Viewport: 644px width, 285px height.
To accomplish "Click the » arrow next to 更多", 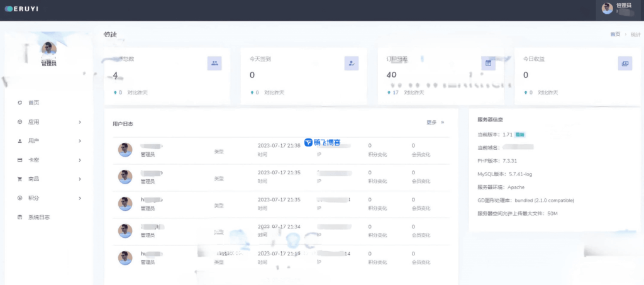I will coord(442,123).
